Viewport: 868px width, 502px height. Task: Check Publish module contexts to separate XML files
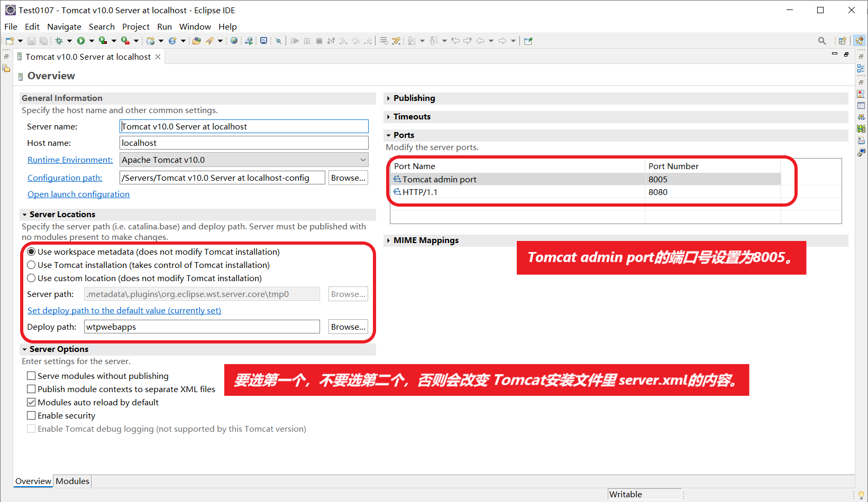coord(31,389)
